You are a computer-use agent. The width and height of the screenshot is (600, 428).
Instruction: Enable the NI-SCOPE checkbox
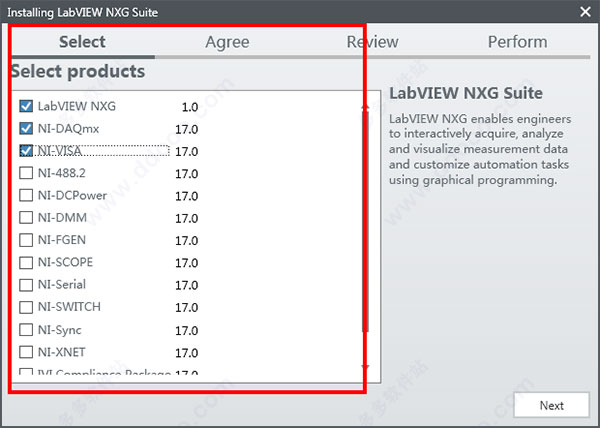pos(26,262)
